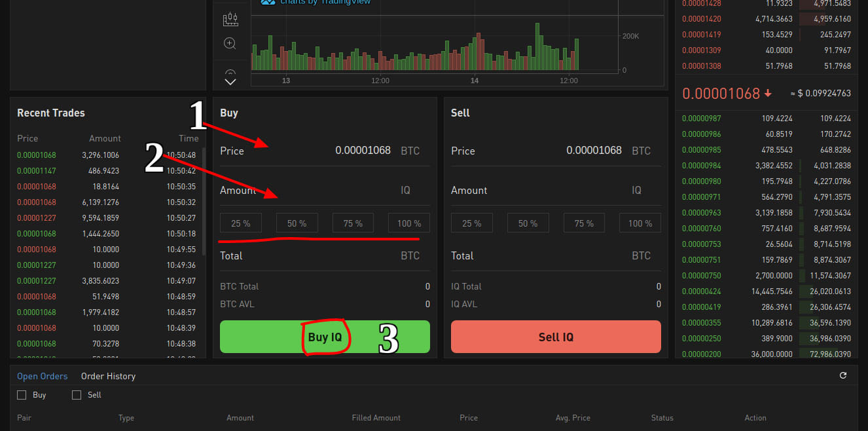Select 100 % in the Buy panel
868x431 pixels.
point(409,223)
